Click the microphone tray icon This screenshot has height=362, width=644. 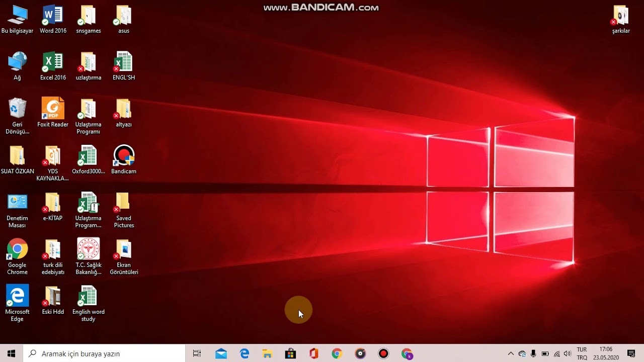tap(533, 353)
